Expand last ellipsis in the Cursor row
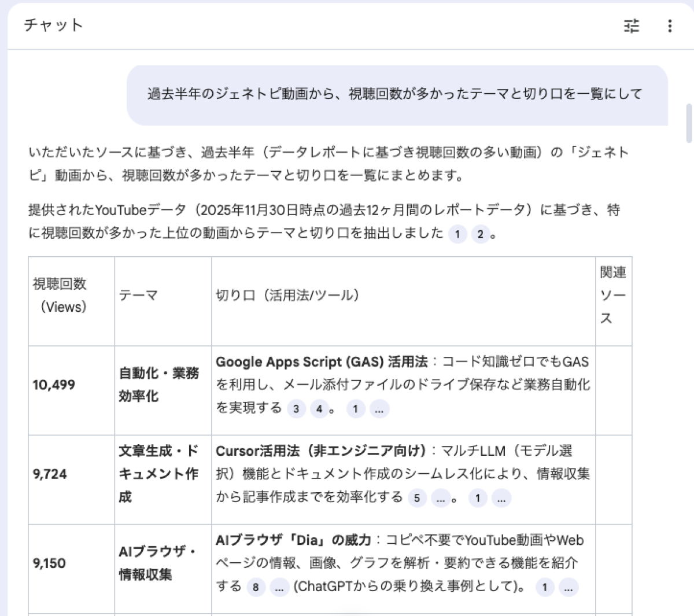 (x=501, y=498)
